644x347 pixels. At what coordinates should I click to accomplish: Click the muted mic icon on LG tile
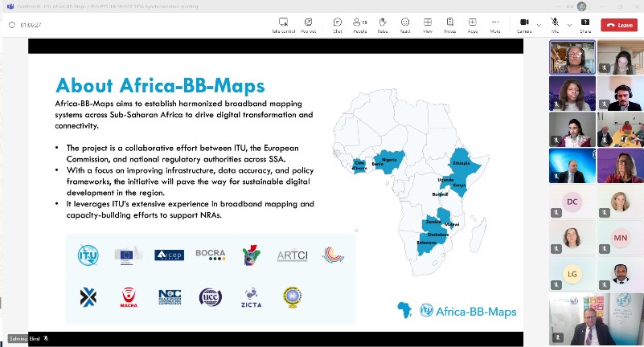point(556,284)
